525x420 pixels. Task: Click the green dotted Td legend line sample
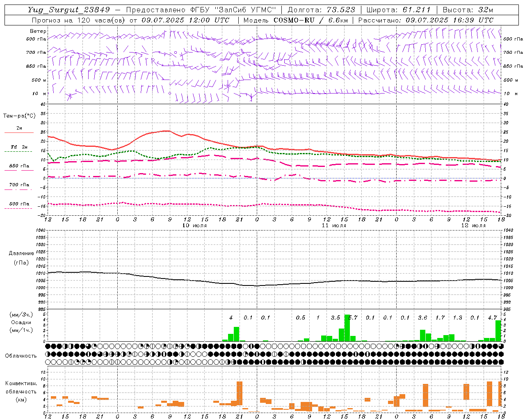[x=19, y=152]
